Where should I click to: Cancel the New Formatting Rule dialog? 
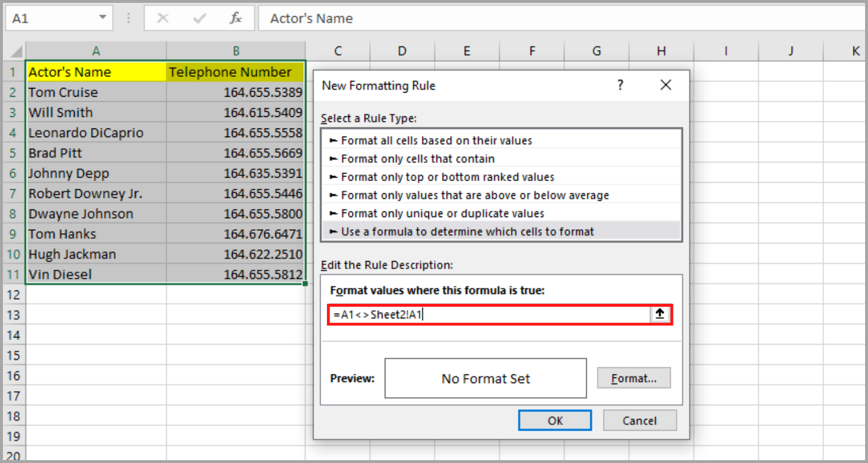(639, 420)
